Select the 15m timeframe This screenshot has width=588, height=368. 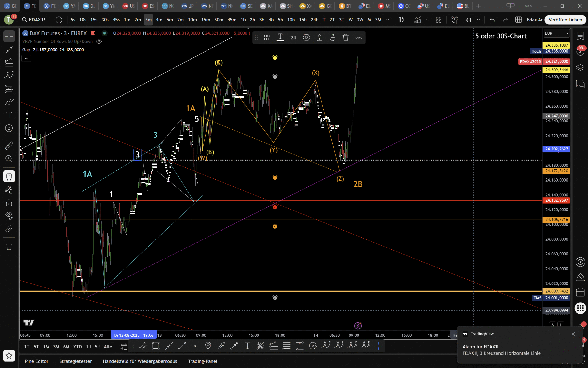[x=205, y=20]
